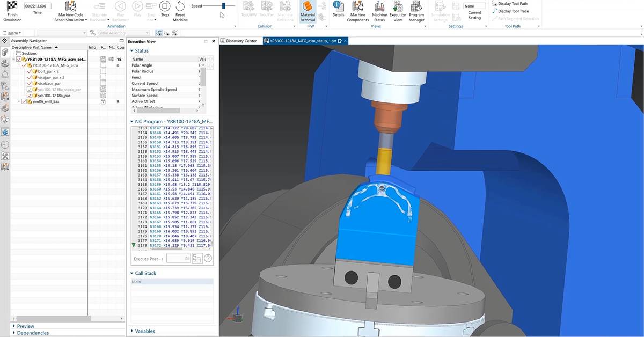Open the Menu in the top bar

pyautogui.click(x=12, y=33)
